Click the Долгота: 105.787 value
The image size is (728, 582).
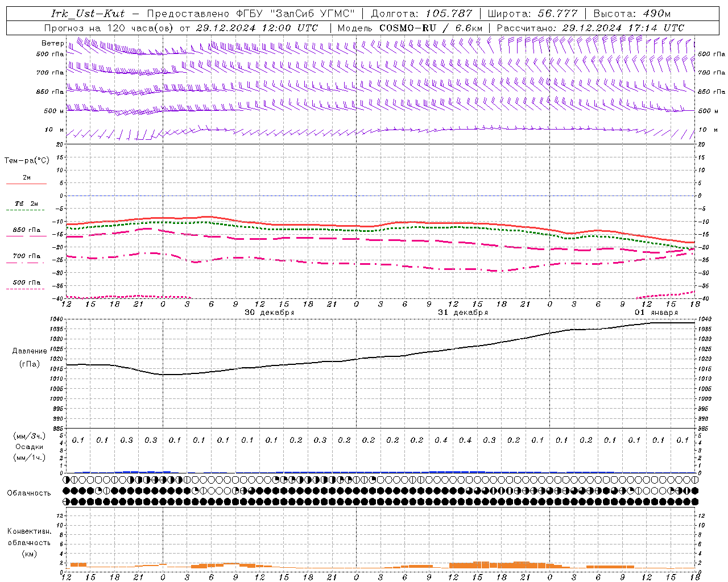point(421,14)
